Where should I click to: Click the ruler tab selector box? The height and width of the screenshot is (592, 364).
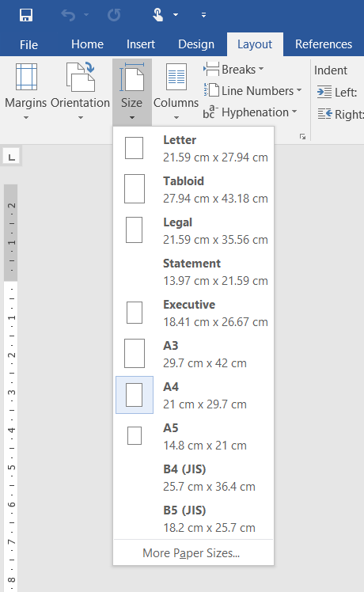point(12,157)
